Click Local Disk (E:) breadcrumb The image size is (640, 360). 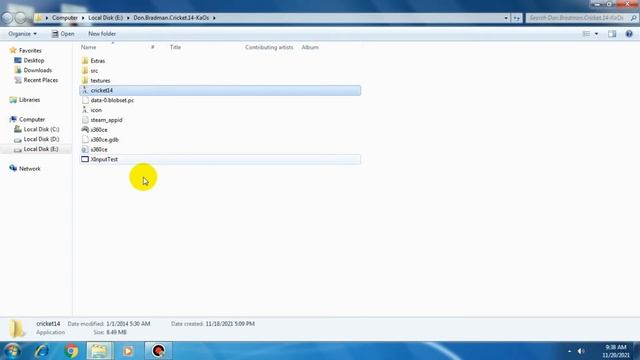pyautogui.click(x=105, y=18)
